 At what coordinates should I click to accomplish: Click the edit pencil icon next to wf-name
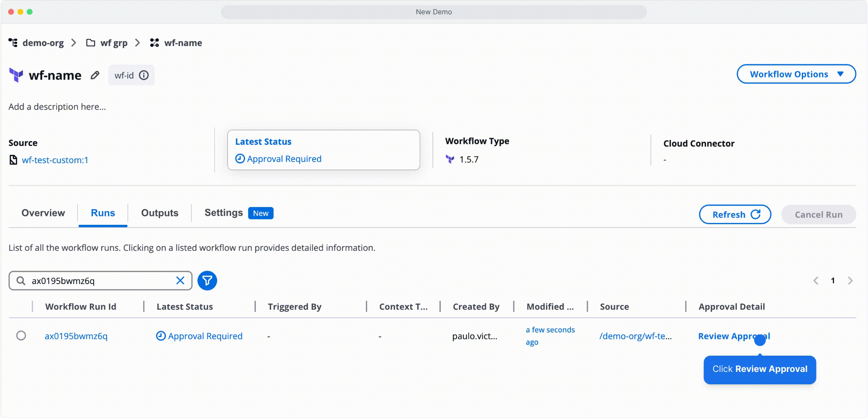coord(95,75)
